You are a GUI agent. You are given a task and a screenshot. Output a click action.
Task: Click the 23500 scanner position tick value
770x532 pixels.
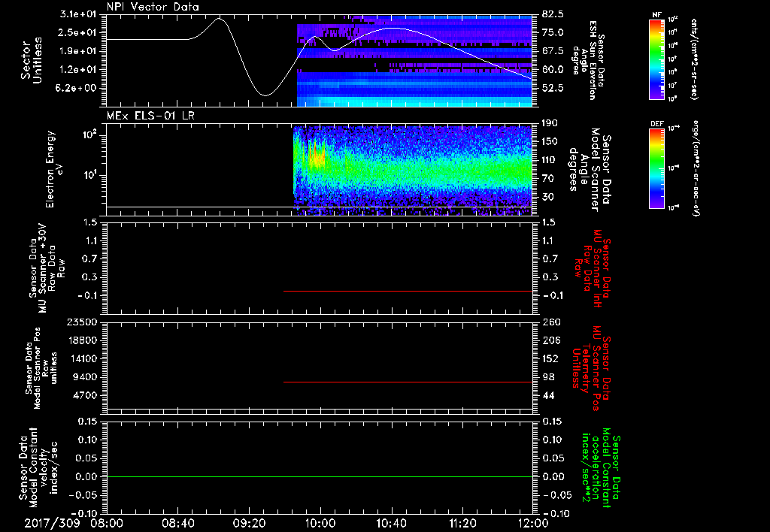click(x=81, y=322)
